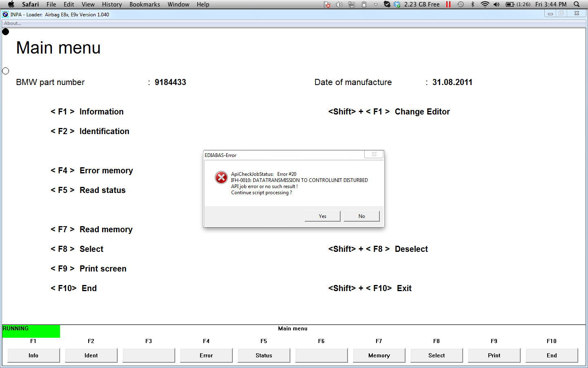Open the system volume speaker control
The width and height of the screenshot is (588, 368).
point(497,4)
